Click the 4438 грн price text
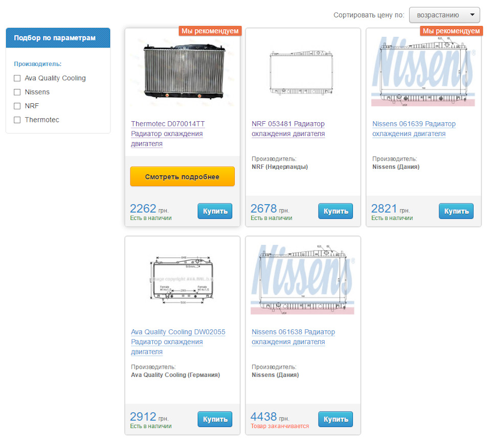This screenshot has width=491, height=448. coord(270,417)
